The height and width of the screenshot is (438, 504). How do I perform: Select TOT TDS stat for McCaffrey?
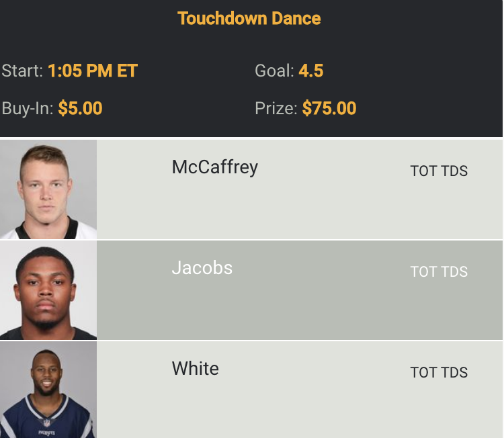click(x=439, y=171)
